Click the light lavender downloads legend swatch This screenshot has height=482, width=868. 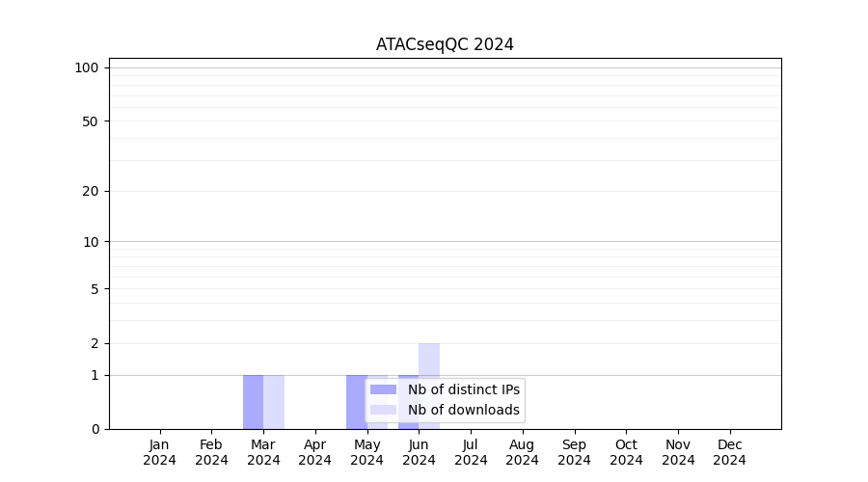click(383, 410)
